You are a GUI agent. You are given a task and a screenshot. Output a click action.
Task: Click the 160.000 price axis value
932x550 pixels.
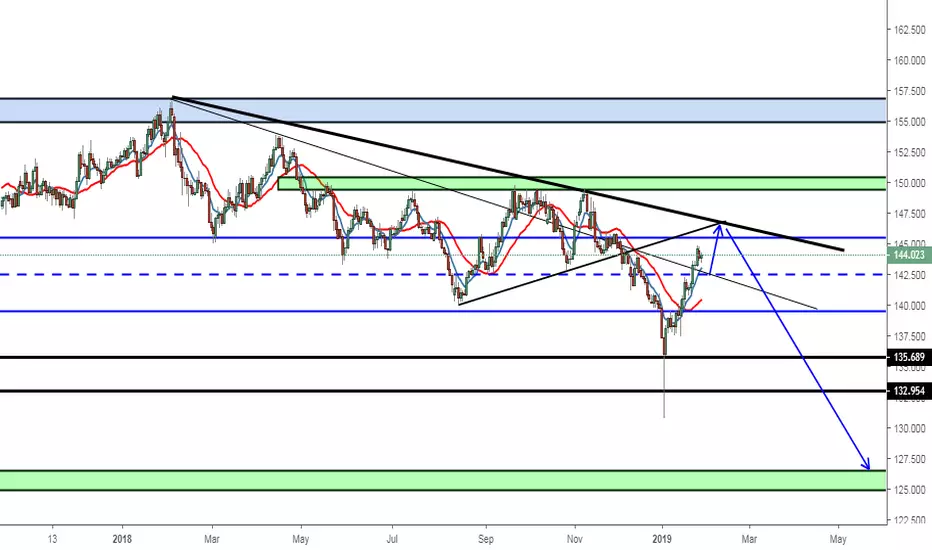(x=909, y=60)
